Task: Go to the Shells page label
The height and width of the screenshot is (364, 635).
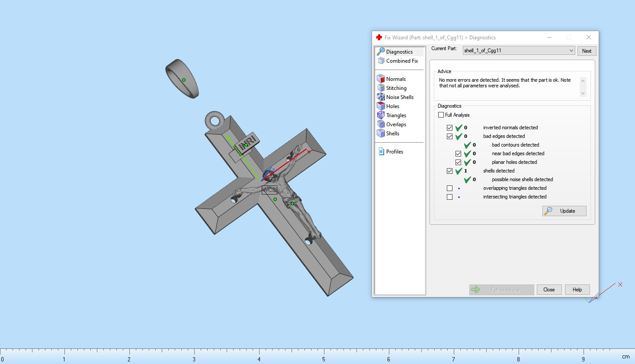Action: [x=393, y=134]
